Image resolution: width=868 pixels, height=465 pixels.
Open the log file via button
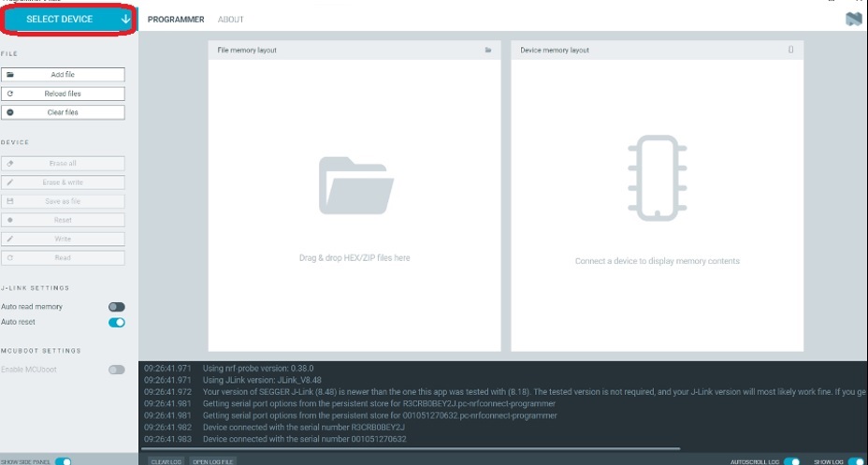pyautogui.click(x=213, y=461)
